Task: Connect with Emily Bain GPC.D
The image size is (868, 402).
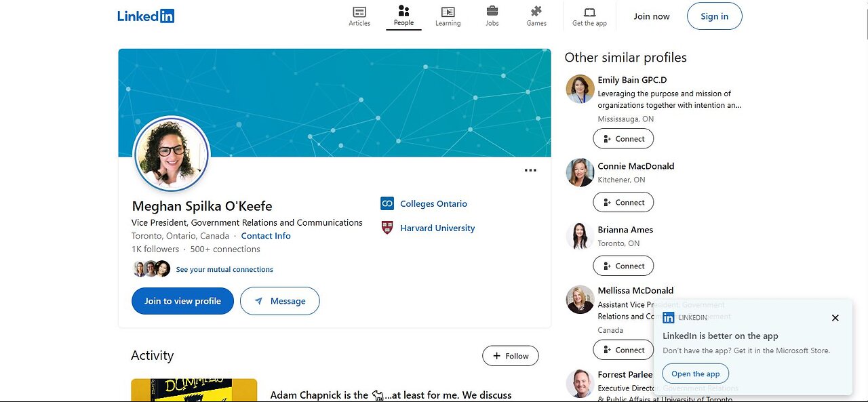Action: [623, 139]
